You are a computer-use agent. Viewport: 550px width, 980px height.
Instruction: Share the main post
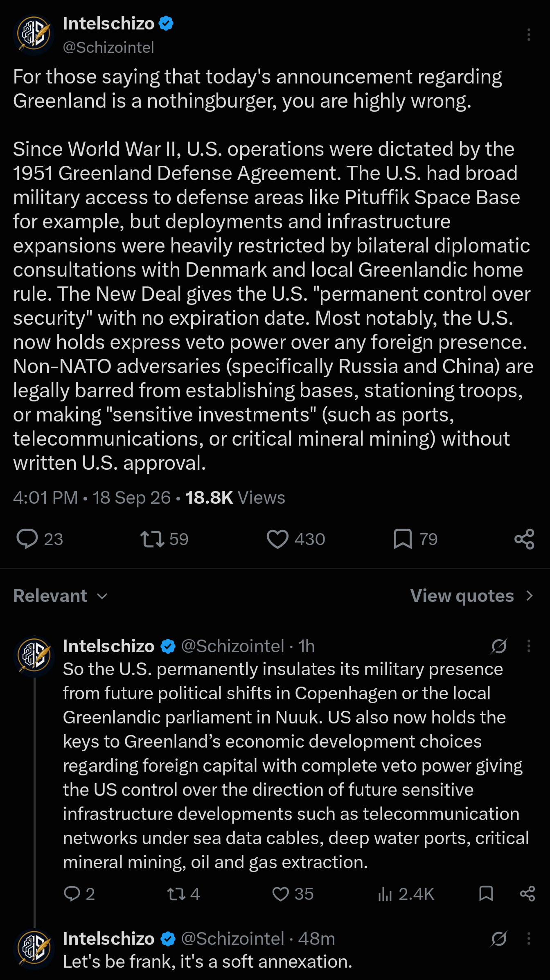[524, 539]
